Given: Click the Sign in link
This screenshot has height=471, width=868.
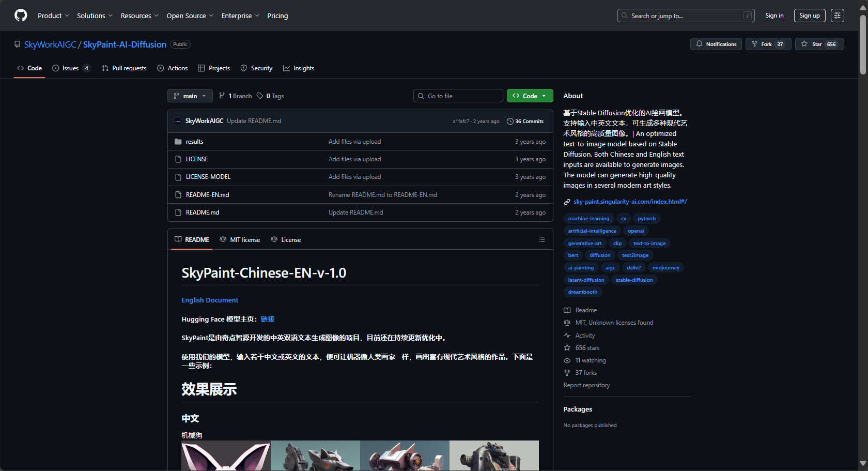Looking at the screenshot, I should click(774, 16).
